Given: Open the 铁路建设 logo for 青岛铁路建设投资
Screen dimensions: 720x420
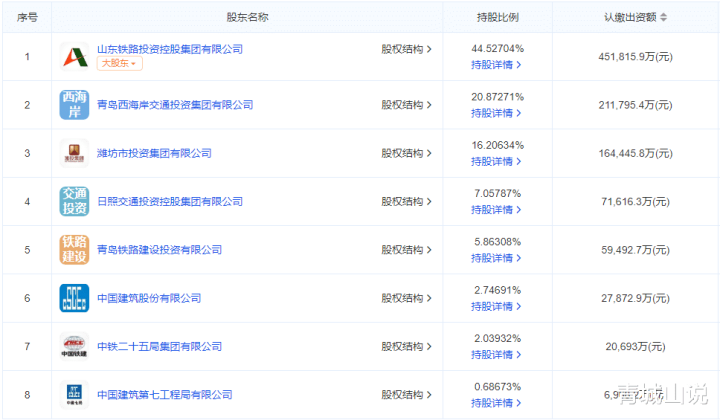Looking at the screenshot, I should 74,250.
